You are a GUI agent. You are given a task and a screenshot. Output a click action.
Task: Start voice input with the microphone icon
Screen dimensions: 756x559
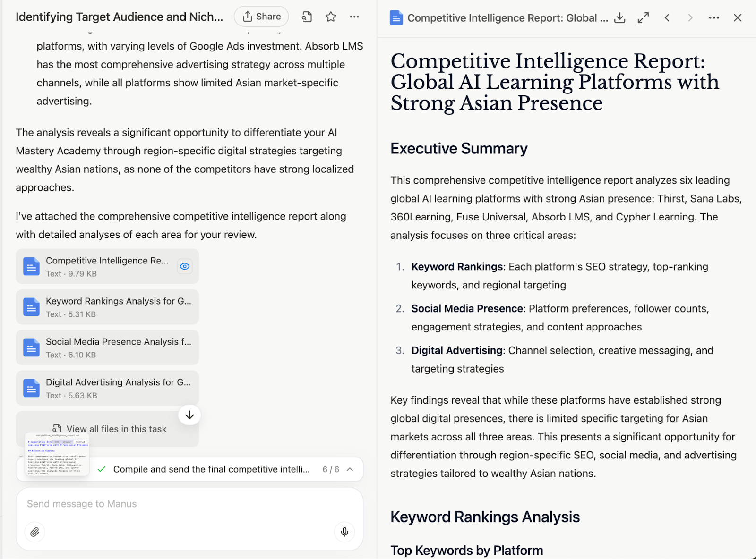344,532
